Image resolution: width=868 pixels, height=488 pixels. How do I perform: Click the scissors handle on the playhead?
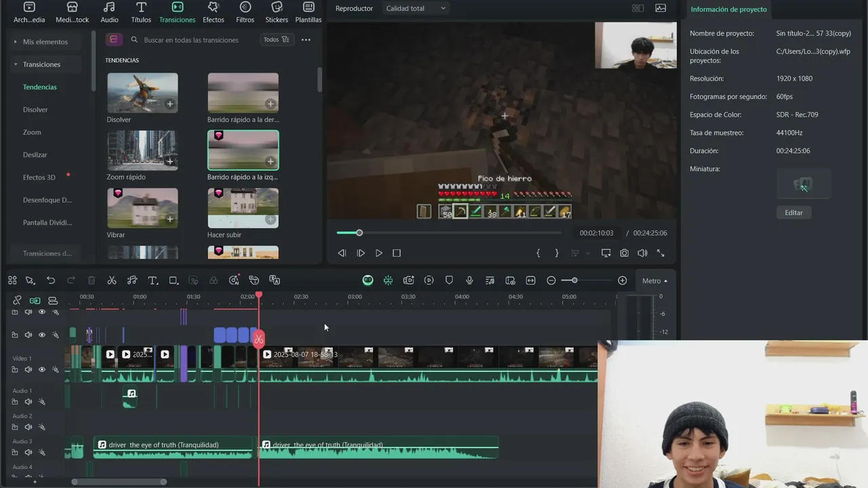click(258, 338)
